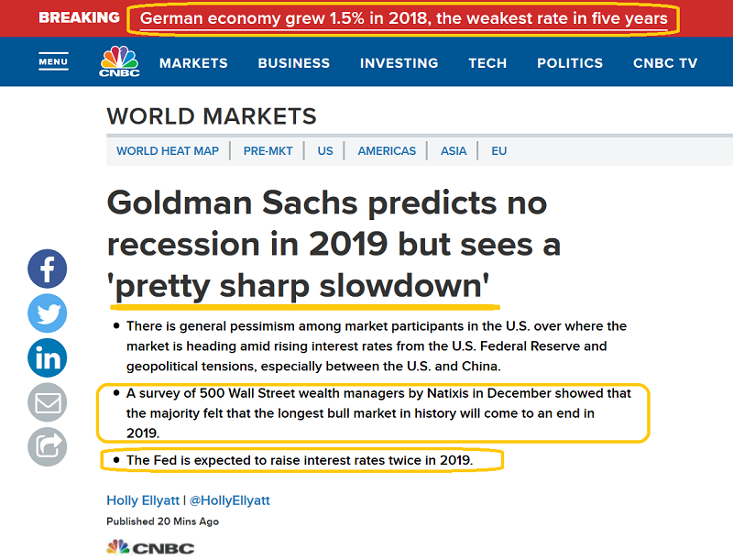
Task: Open the Markets menu
Action: point(193,63)
